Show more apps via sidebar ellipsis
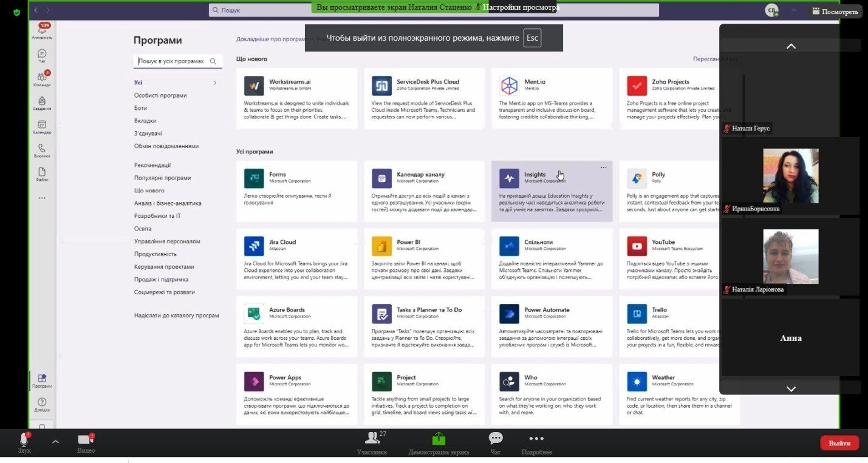The width and height of the screenshot is (868, 463). [x=42, y=198]
